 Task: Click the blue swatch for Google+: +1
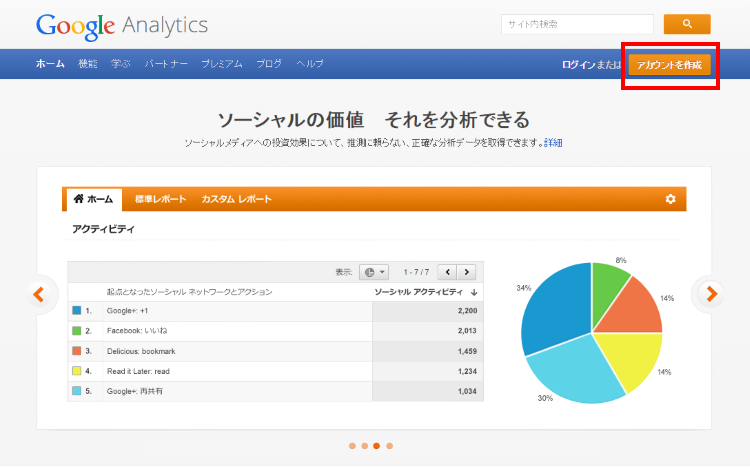click(x=77, y=311)
